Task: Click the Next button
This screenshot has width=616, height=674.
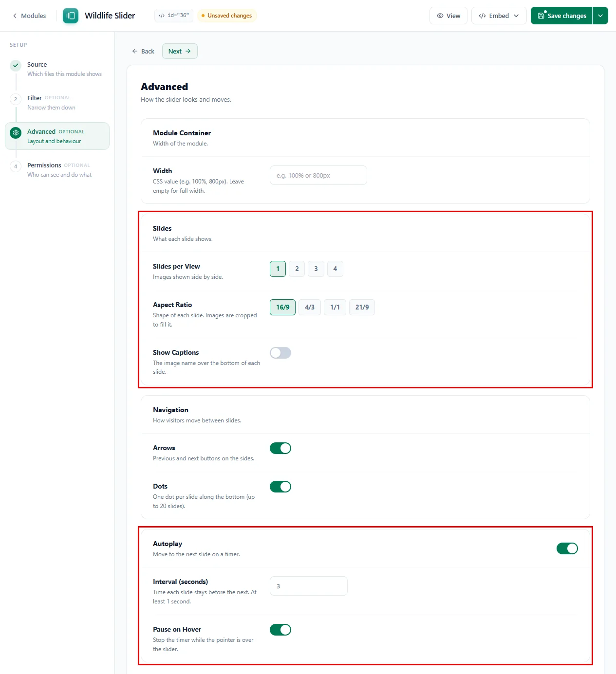Action: [x=180, y=51]
